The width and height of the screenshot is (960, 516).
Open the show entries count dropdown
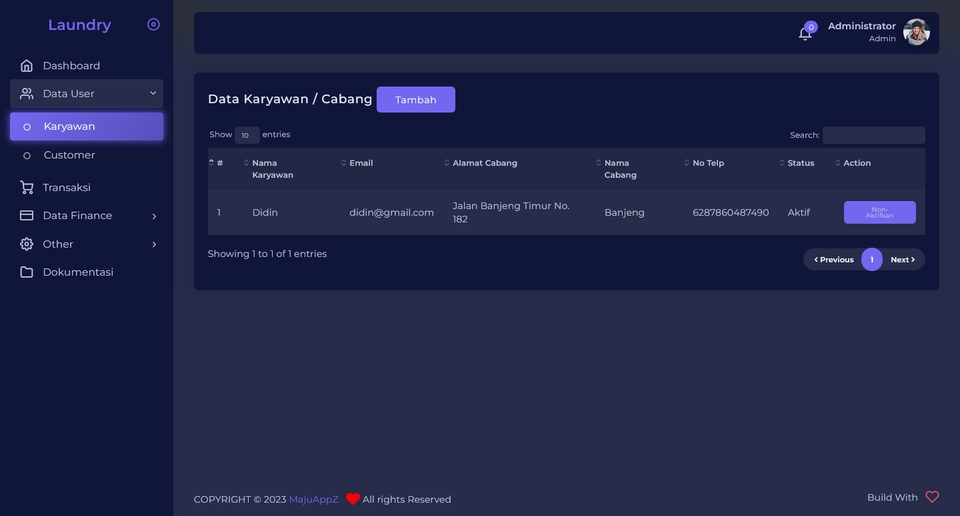[247, 135]
